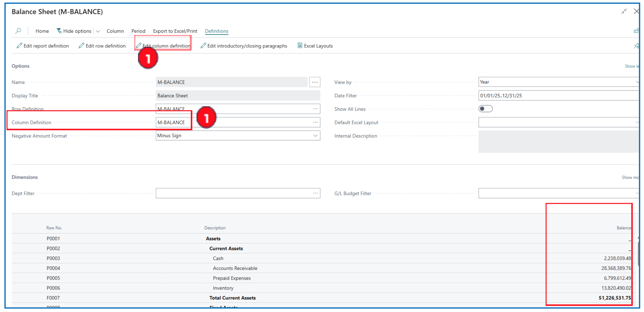Expand the chevron next to Hide options

98,31
